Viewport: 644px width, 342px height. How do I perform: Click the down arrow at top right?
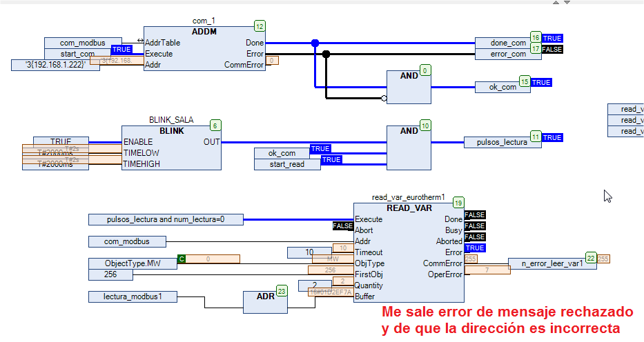tap(567, 3)
